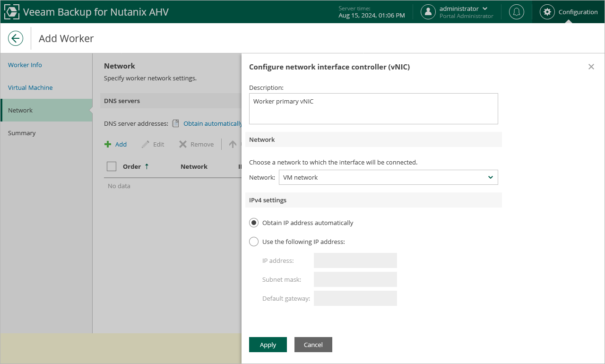
Task: Click the administrator user avatar icon
Action: 428,12
